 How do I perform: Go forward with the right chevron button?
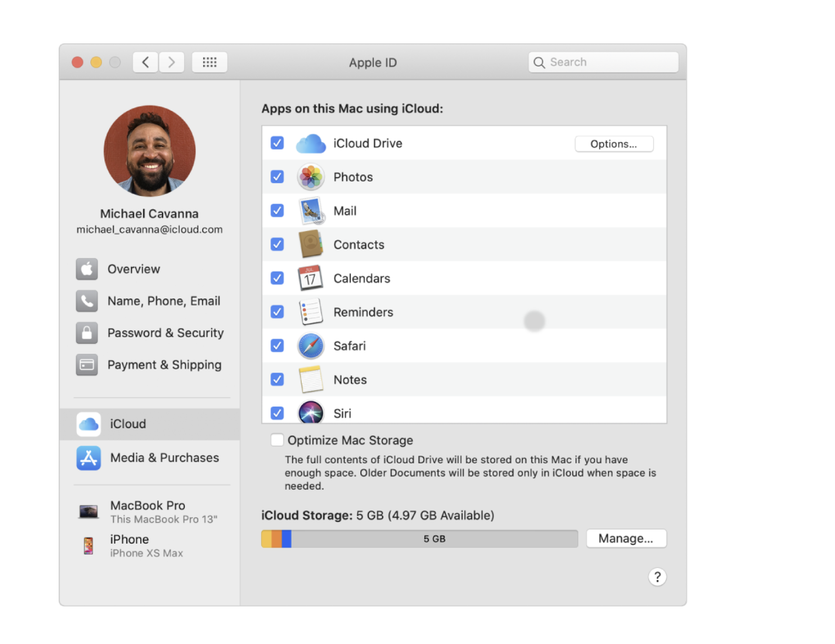coord(171,62)
